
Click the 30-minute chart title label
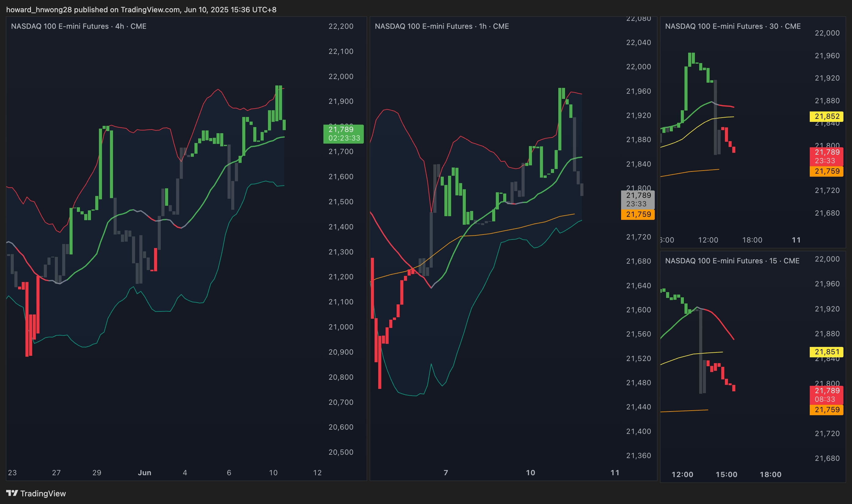click(x=733, y=26)
